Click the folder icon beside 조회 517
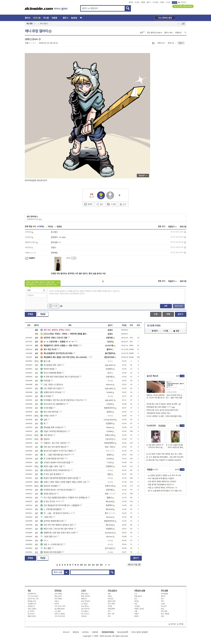This screenshot has height=644, width=211. click(x=153, y=43)
